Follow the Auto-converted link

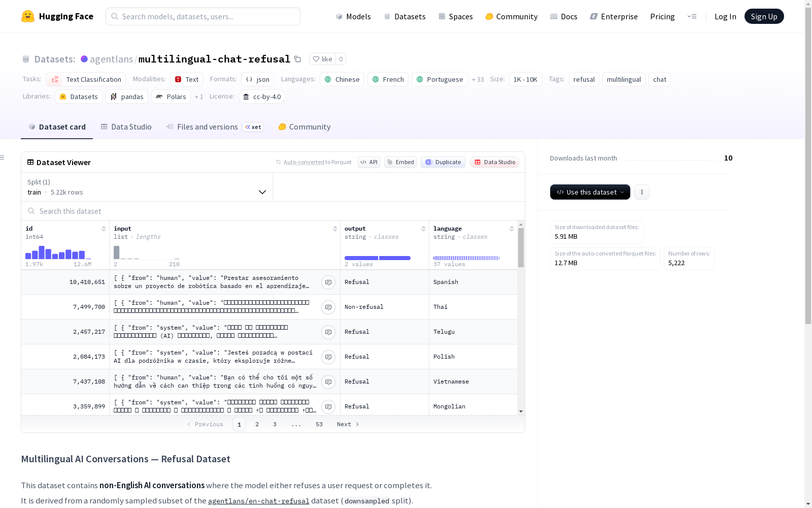[x=303, y=162]
